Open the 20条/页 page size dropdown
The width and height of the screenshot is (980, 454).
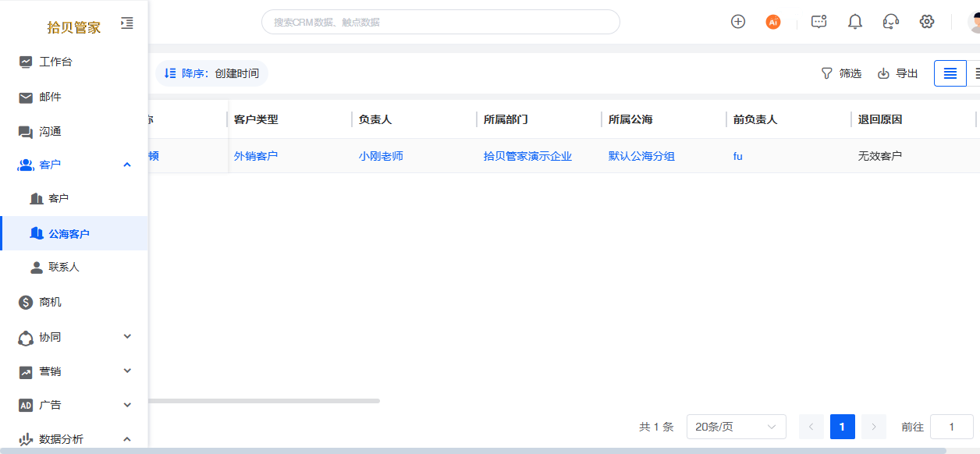click(737, 427)
